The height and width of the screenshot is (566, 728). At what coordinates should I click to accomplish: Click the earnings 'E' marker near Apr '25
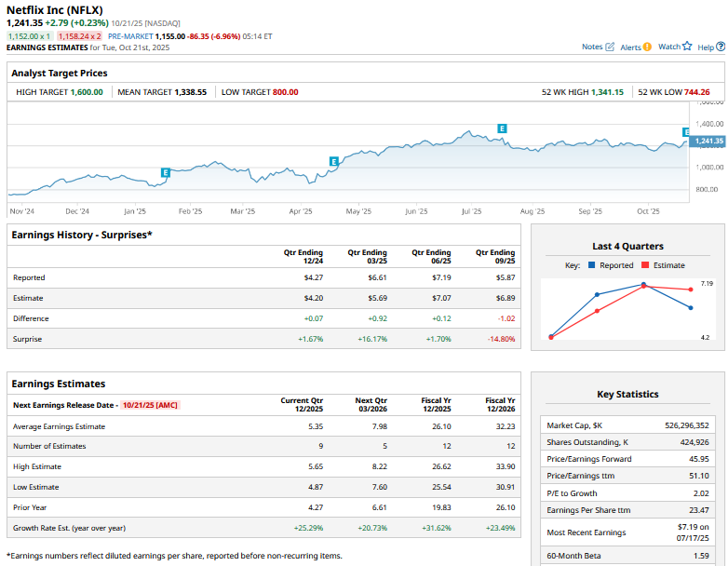click(x=333, y=162)
